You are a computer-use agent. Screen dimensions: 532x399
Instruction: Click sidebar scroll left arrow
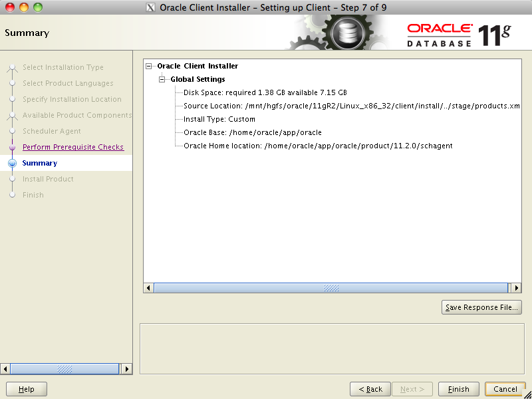point(5,369)
